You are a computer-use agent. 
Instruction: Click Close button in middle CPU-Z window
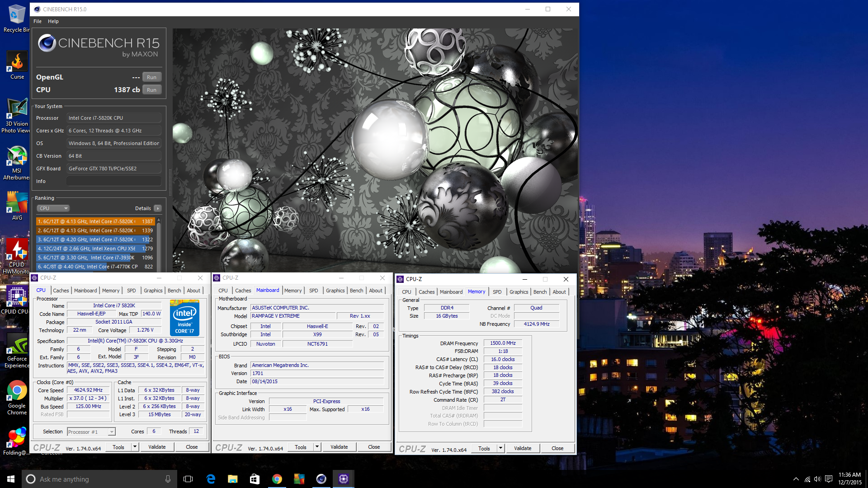(x=374, y=447)
